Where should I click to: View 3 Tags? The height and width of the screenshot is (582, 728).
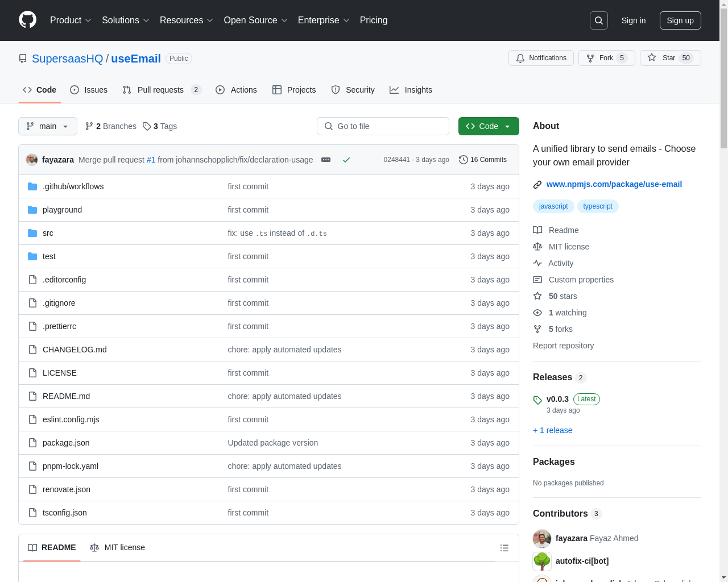pos(160,126)
